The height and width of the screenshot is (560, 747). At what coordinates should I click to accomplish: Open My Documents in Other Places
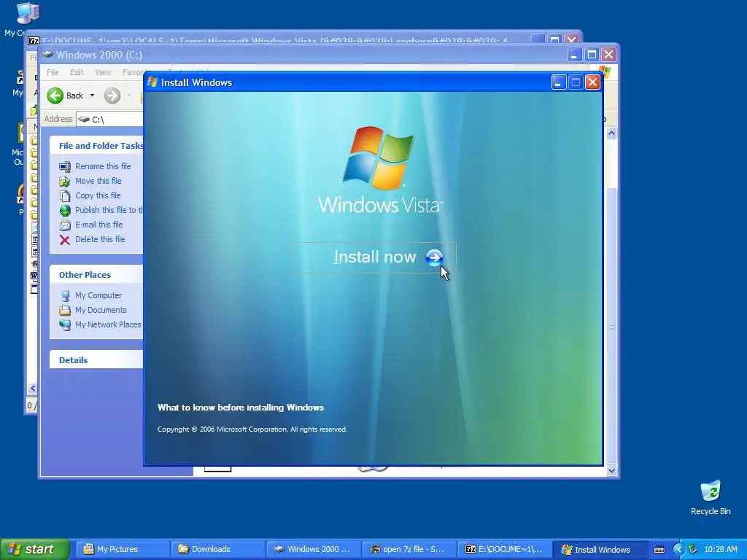(101, 311)
